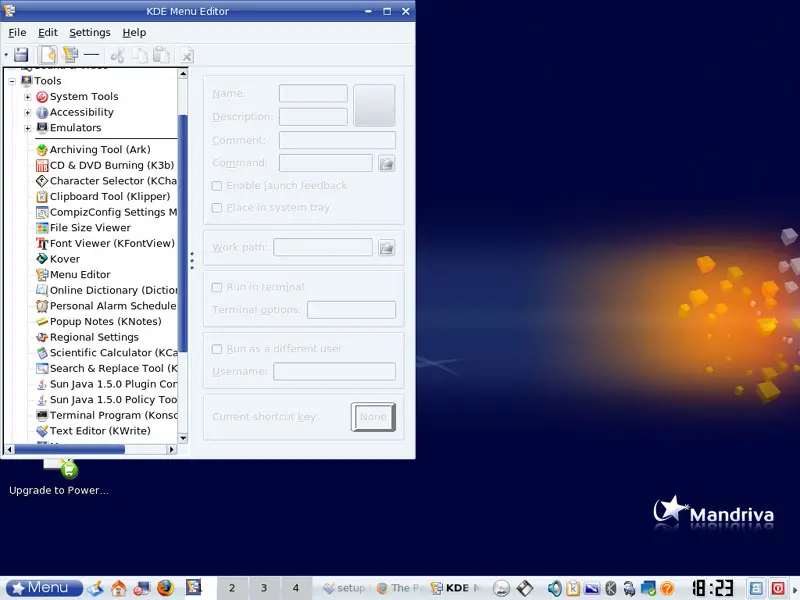The height and width of the screenshot is (600, 800).
Task: Select Popup Notes (KNotes) entry
Action: (99, 322)
